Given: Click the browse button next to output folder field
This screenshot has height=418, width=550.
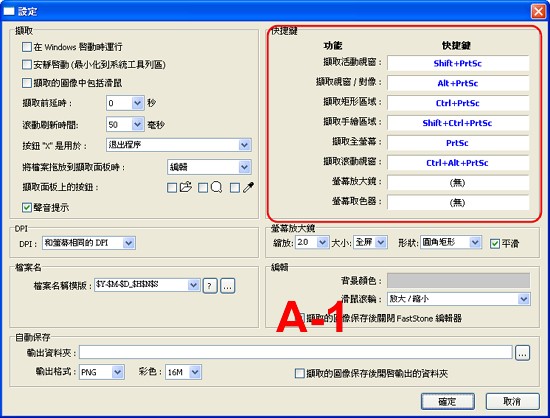Looking at the screenshot, I should coord(522,353).
